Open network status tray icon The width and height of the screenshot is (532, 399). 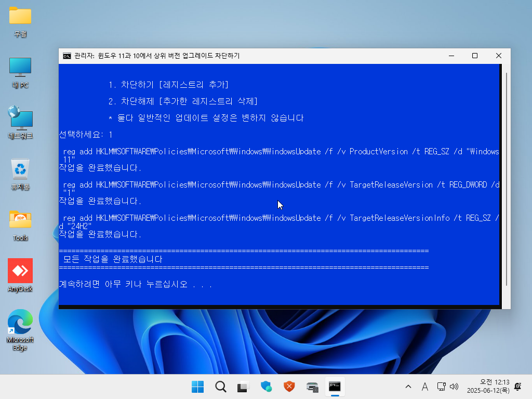tap(441, 387)
